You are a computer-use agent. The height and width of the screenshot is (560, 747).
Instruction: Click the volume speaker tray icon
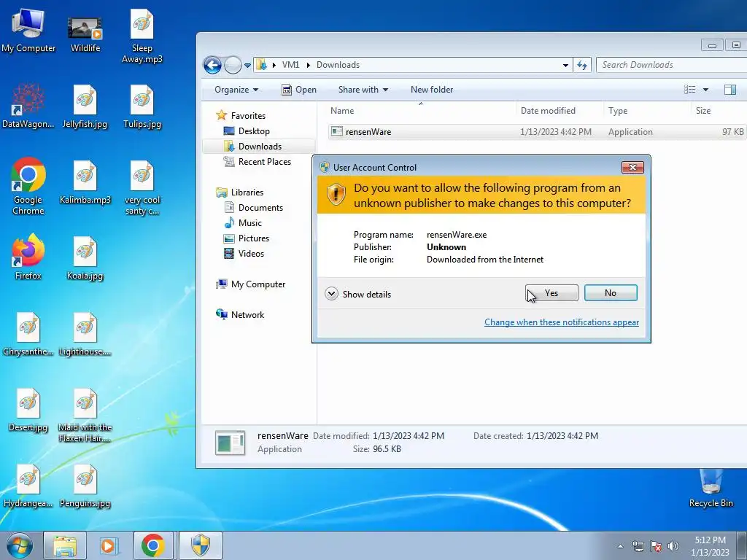point(673,546)
